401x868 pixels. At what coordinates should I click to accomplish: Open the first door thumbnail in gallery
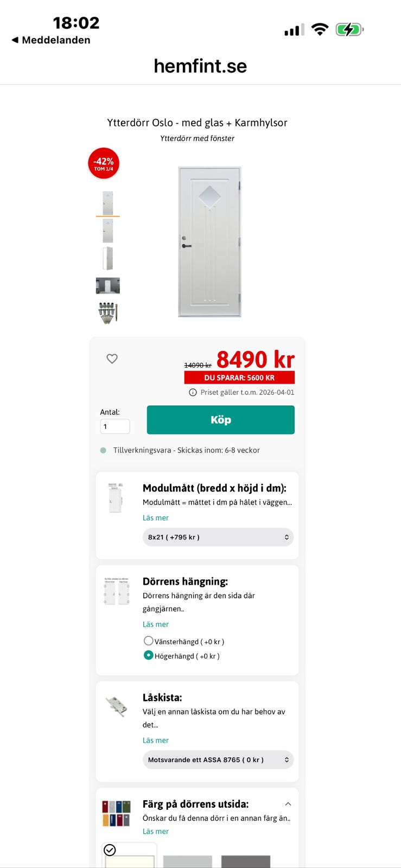pyautogui.click(x=107, y=202)
